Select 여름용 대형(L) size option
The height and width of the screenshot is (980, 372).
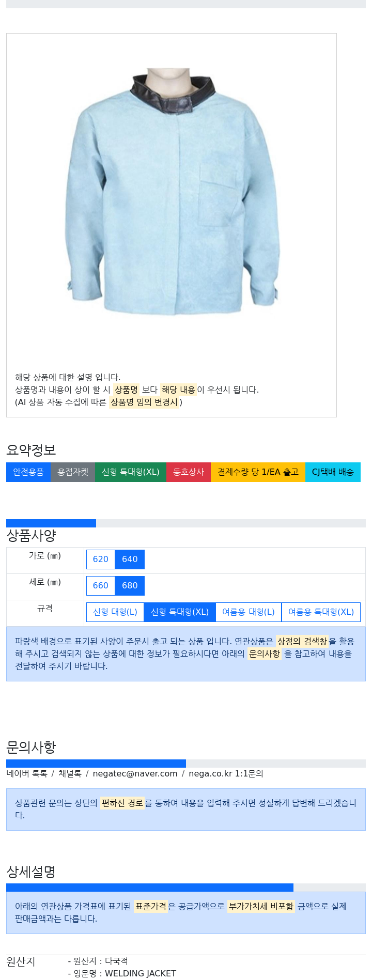[249, 612]
